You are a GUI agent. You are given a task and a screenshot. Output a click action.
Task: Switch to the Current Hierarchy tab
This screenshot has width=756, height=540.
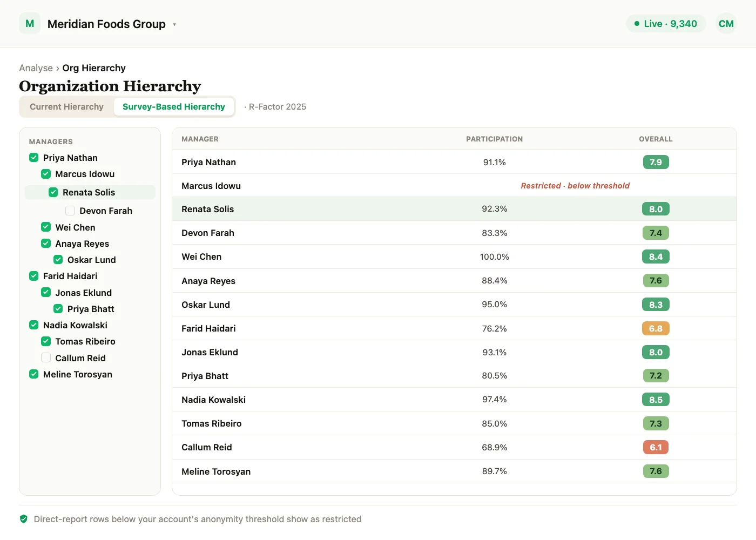[66, 106]
